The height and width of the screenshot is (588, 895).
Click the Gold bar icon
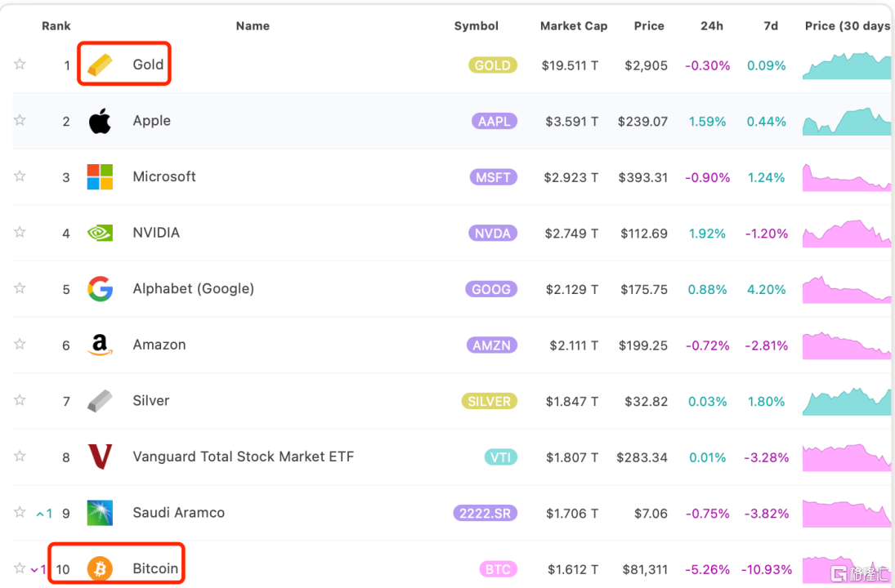[x=100, y=65]
